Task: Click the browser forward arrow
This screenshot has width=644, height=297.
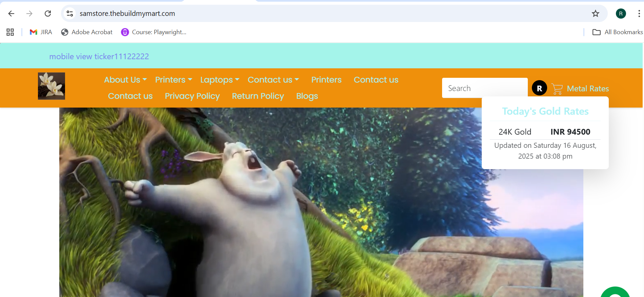Action: [29, 14]
